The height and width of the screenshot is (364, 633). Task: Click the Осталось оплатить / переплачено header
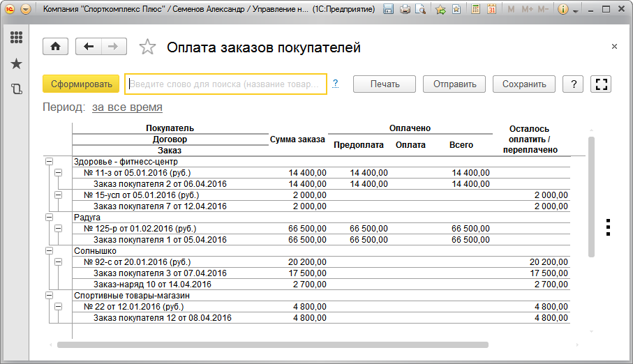coord(530,139)
